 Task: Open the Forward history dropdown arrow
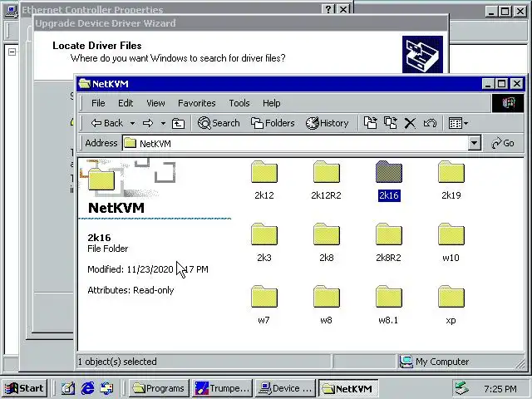coord(163,123)
